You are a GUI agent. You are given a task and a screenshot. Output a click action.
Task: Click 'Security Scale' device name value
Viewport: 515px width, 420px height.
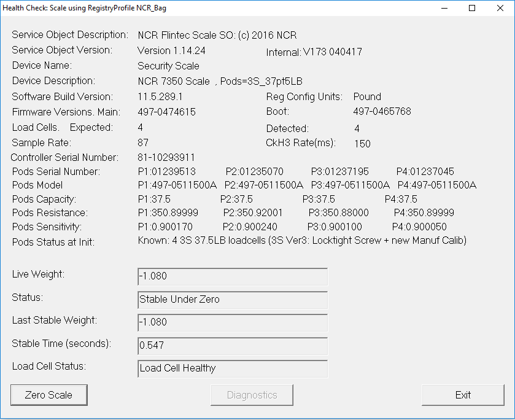pyautogui.click(x=168, y=66)
